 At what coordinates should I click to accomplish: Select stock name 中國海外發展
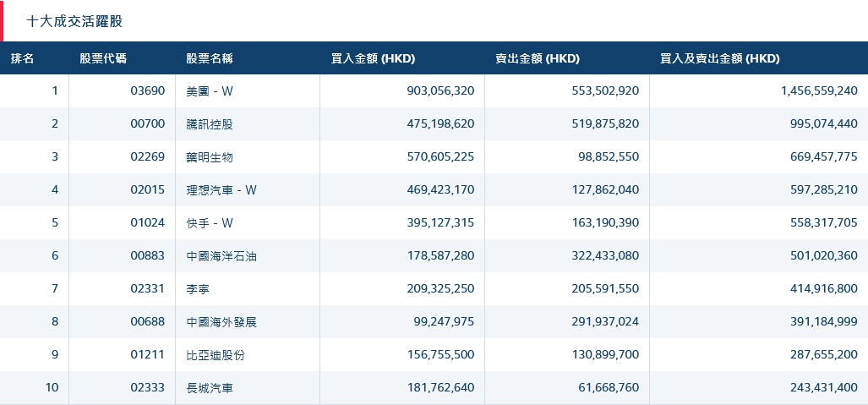(x=221, y=322)
